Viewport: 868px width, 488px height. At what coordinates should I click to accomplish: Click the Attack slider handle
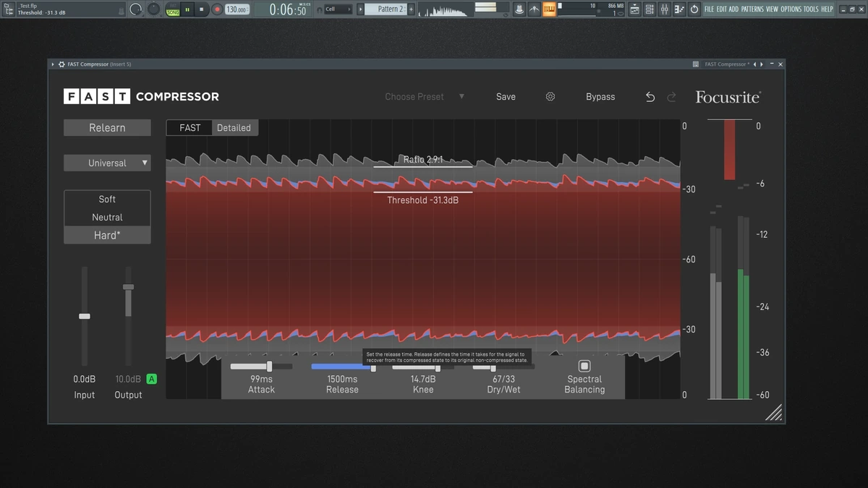pos(269,367)
